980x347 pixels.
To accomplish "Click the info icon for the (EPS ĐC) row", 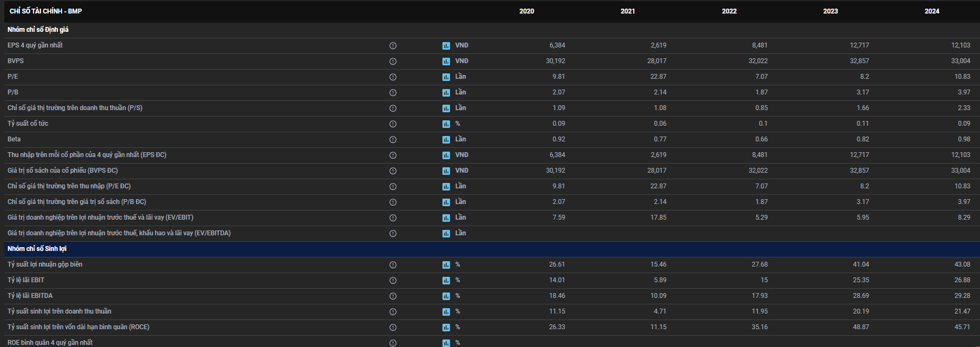I will click(x=393, y=155).
